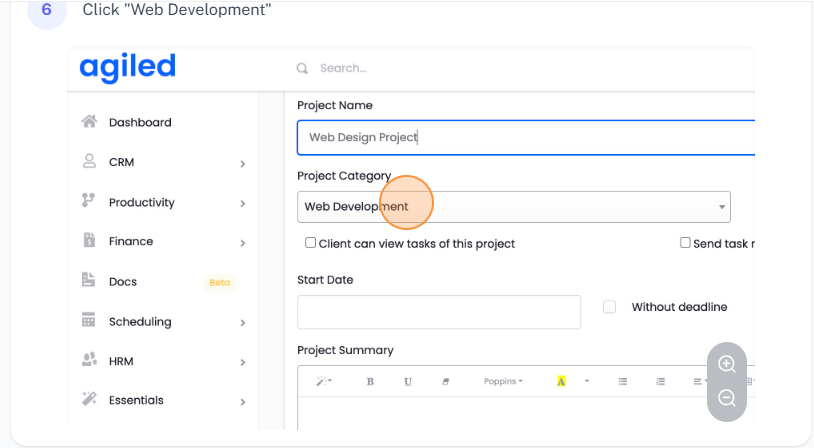This screenshot has height=448, width=814.
Task: Open the Project Category dropdown
Action: pos(513,207)
